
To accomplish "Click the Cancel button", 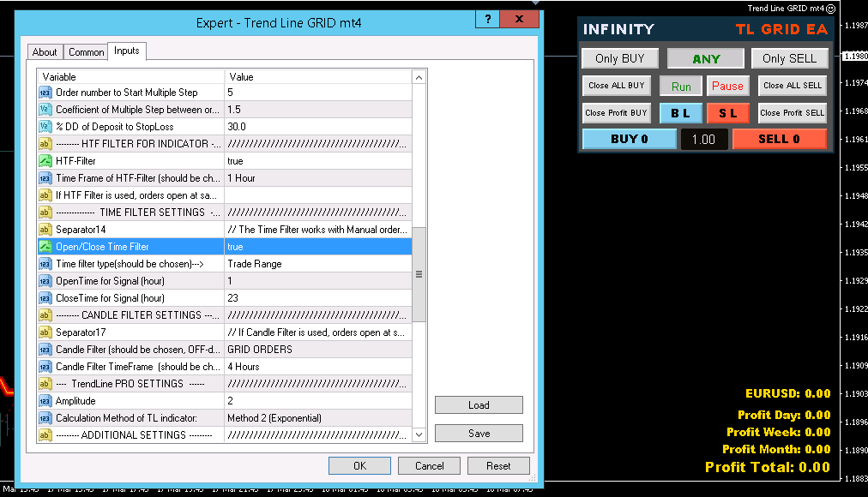I will pyautogui.click(x=429, y=465).
